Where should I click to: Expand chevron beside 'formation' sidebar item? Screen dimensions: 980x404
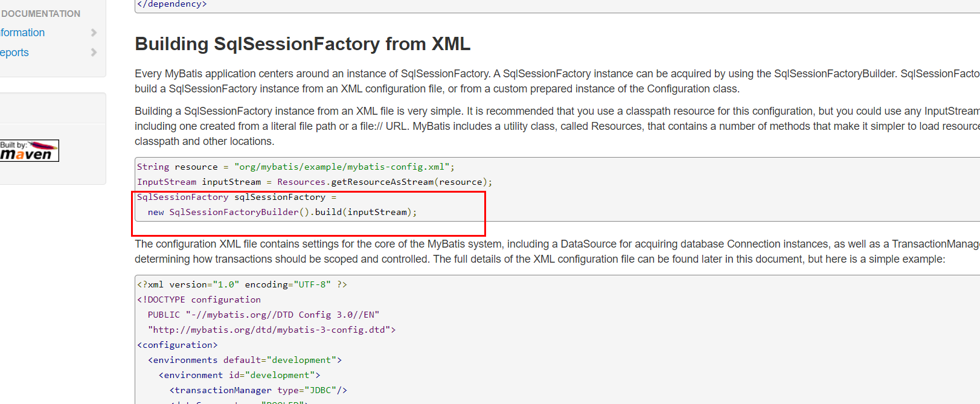coord(94,33)
